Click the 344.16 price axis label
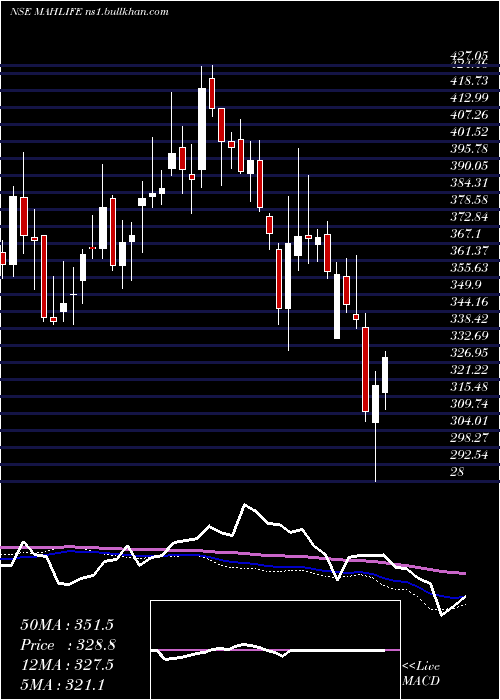 469,301
